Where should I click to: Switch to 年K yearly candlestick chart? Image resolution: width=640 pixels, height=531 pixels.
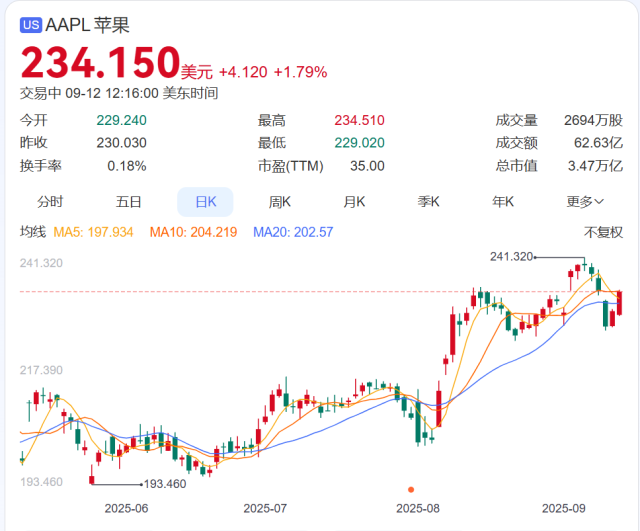(503, 201)
